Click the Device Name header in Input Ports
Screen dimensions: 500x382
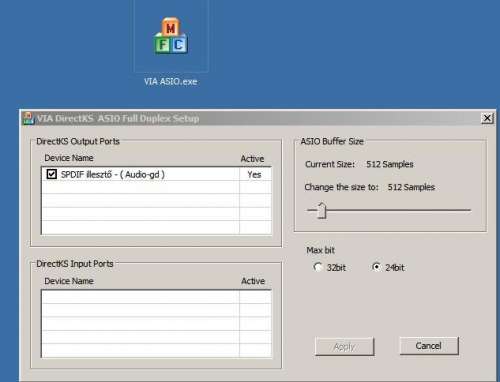(x=69, y=281)
